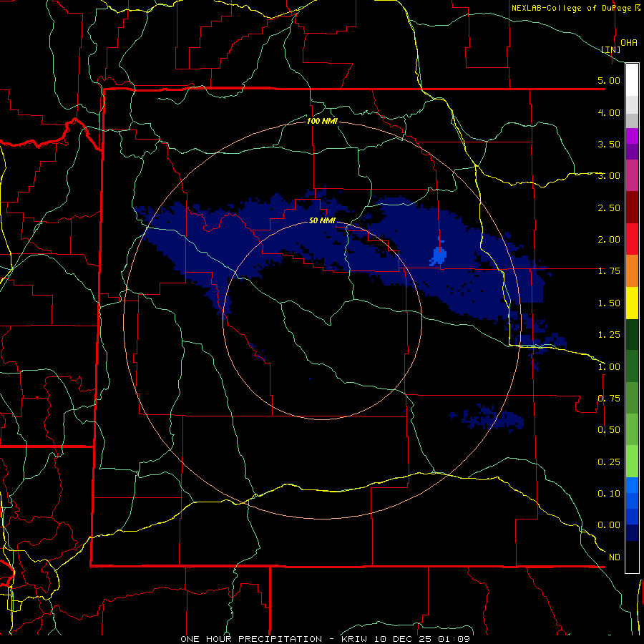Click the OHA product label
Screen dimensions: 644x644
tap(629, 42)
